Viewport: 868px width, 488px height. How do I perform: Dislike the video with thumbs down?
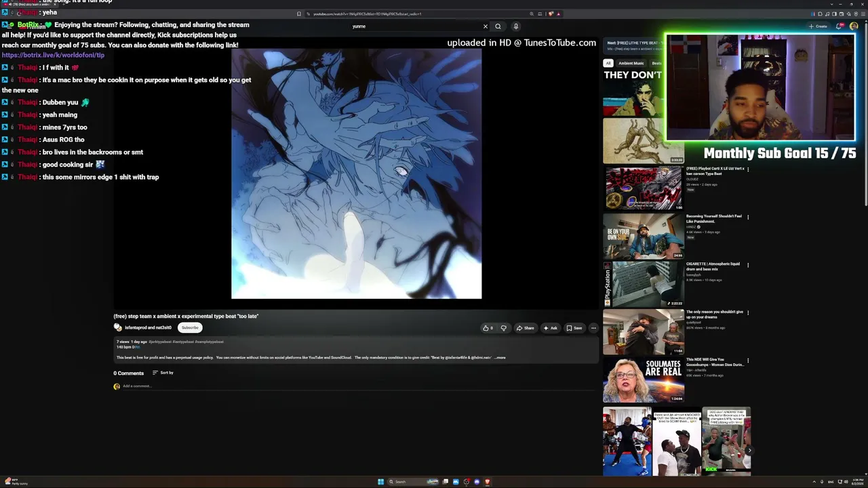pyautogui.click(x=503, y=328)
